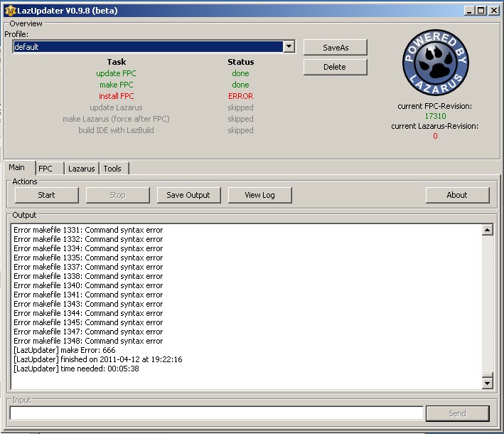Click the output scrollbar up arrow
The width and height of the screenshot is (504, 434).
click(488, 230)
